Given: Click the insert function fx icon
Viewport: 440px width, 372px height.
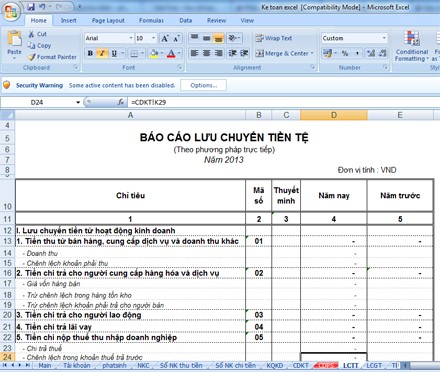Looking at the screenshot, I should coord(121,102).
